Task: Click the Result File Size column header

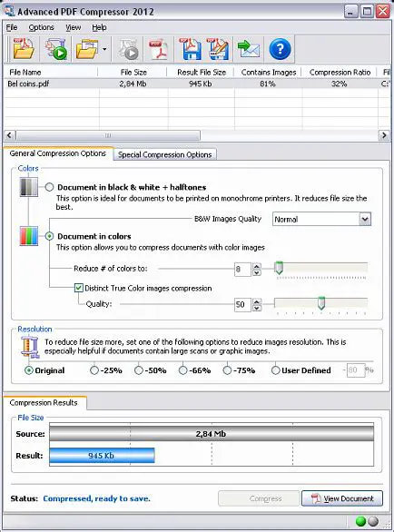Action: 202,73
